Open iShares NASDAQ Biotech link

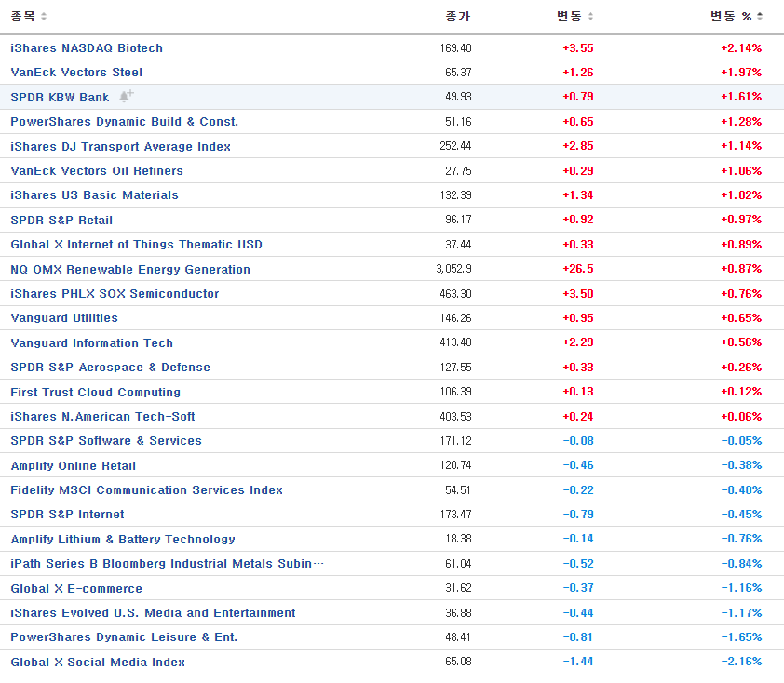(x=87, y=48)
